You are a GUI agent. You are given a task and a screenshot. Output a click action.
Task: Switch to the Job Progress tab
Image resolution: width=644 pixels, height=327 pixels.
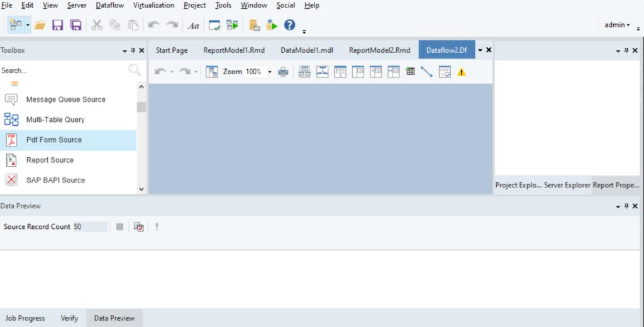coord(25,318)
